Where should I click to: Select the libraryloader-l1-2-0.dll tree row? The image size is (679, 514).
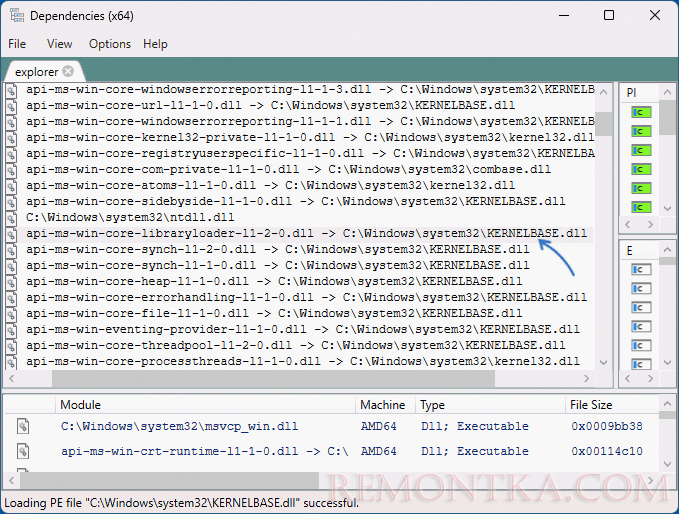[307, 233]
